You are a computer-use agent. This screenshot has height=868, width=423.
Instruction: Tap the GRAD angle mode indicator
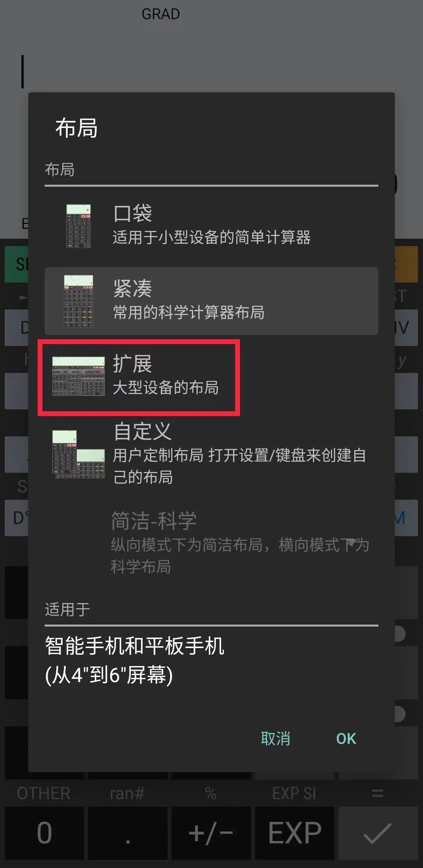161,14
